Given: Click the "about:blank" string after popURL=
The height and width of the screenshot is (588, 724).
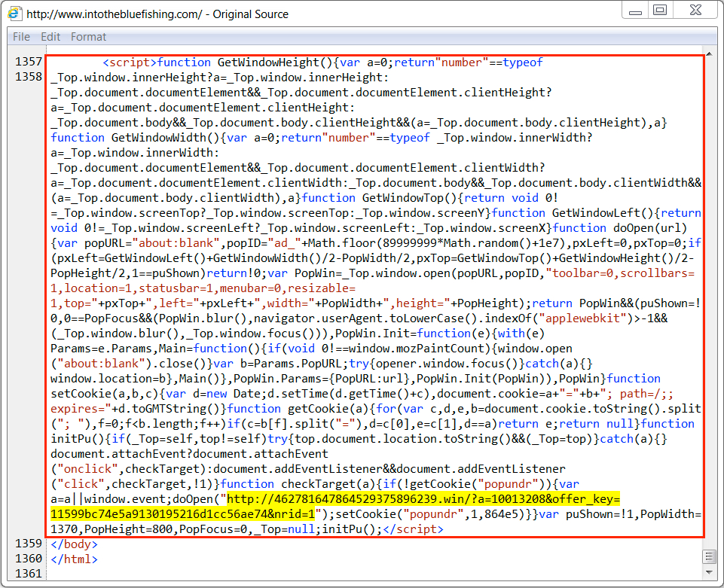Looking at the screenshot, I should (x=176, y=242).
